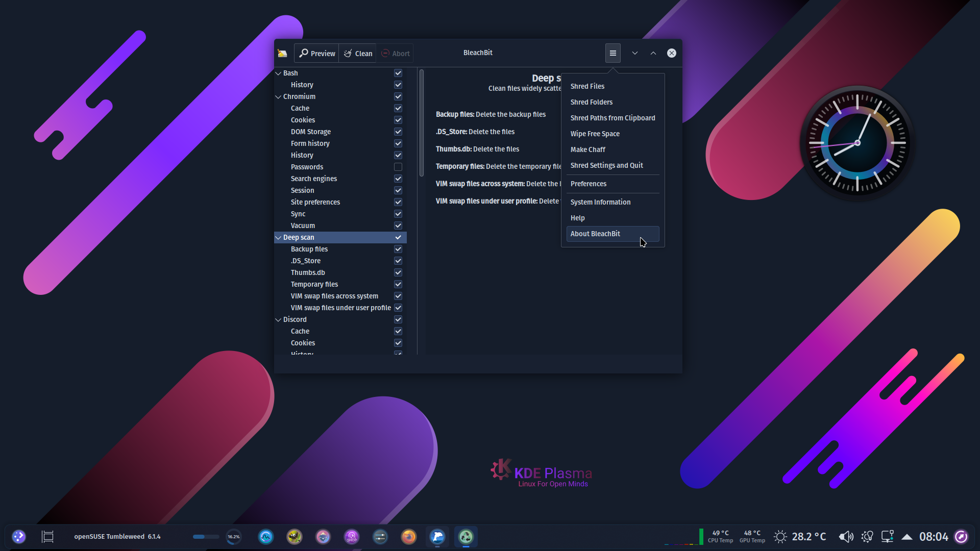Screen dimensions: 980x551
Task: Toggle the Deep scan checkbox
Action: tap(398, 238)
